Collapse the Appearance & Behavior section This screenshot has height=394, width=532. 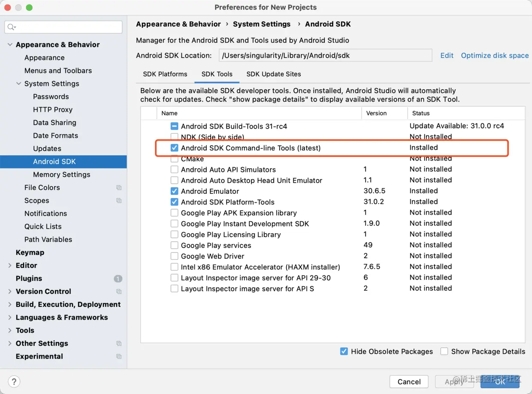coord(9,45)
